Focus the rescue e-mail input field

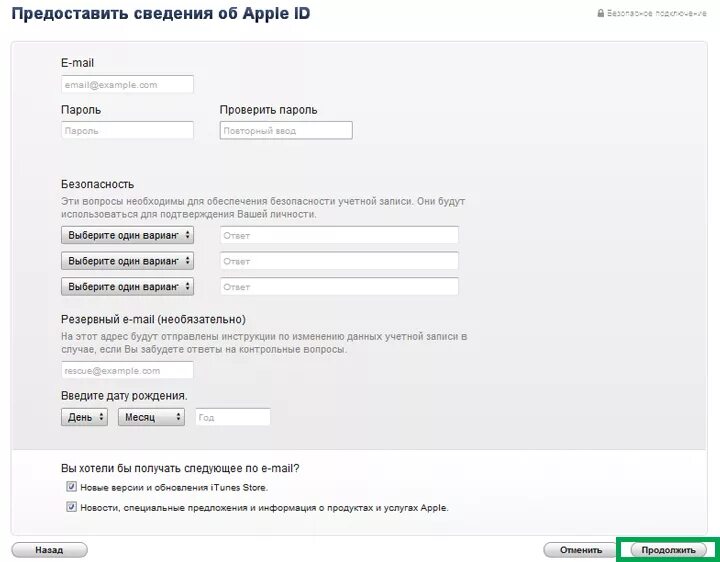127,370
